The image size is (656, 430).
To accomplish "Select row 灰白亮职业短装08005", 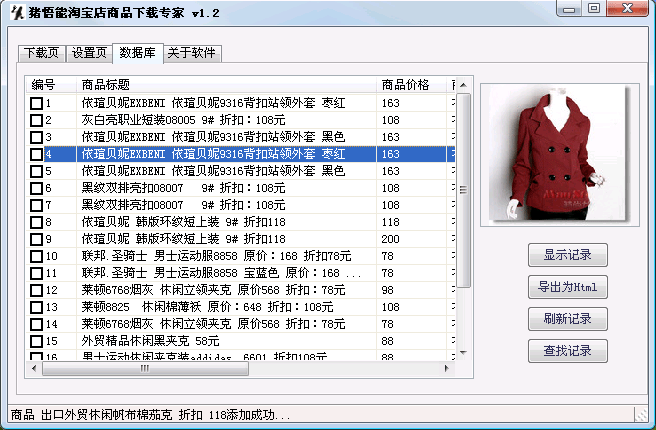I will coord(241,120).
